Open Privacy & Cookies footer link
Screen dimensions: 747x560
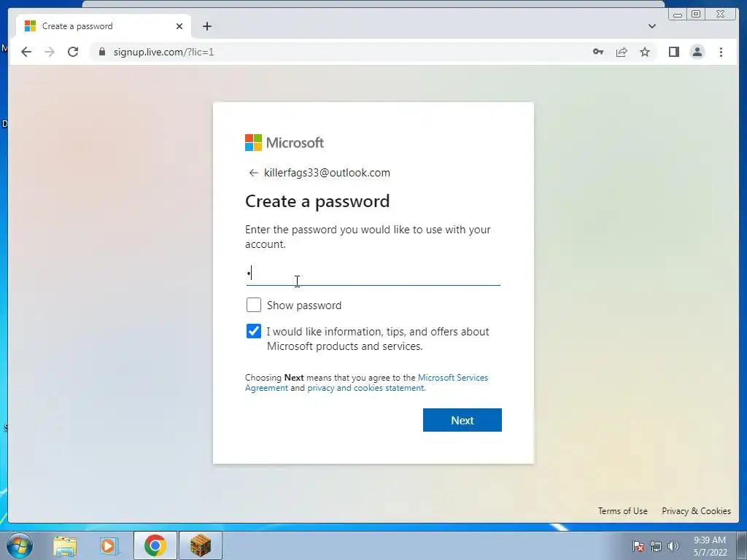click(696, 511)
